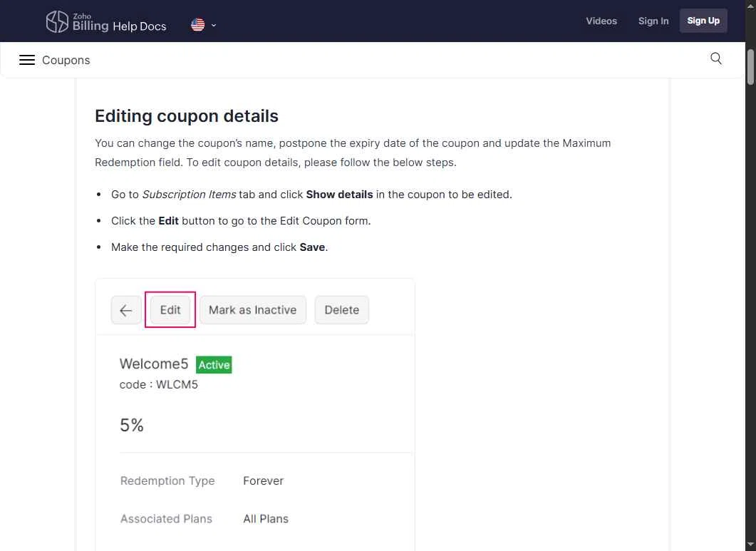Click the All Plans value
This screenshot has width=756, height=551.
point(266,519)
